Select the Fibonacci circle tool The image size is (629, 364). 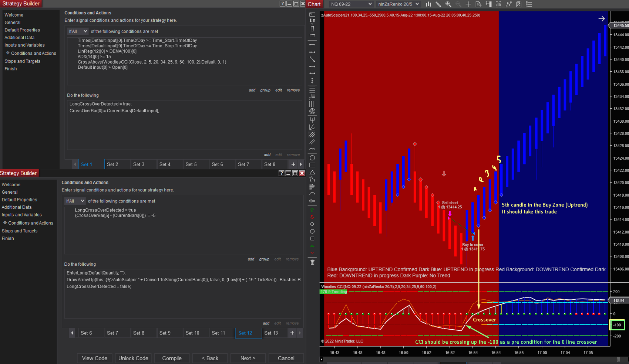312,111
